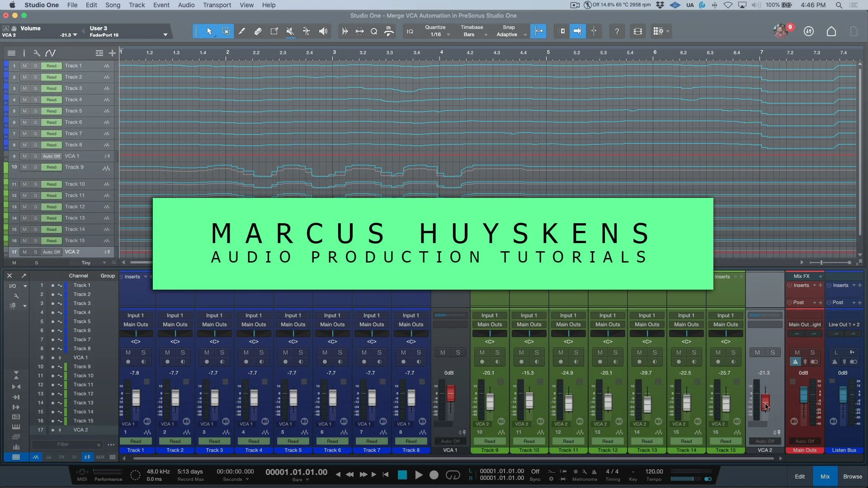Select the Range tool
Image resolution: width=868 pixels, height=488 pixels.
tap(226, 31)
